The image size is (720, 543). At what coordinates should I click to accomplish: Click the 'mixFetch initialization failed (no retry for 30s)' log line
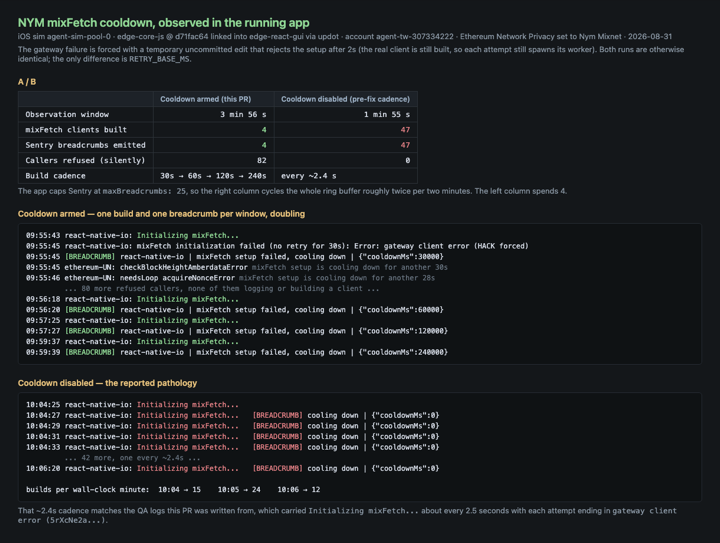pyautogui.click(x=277, y=246)
